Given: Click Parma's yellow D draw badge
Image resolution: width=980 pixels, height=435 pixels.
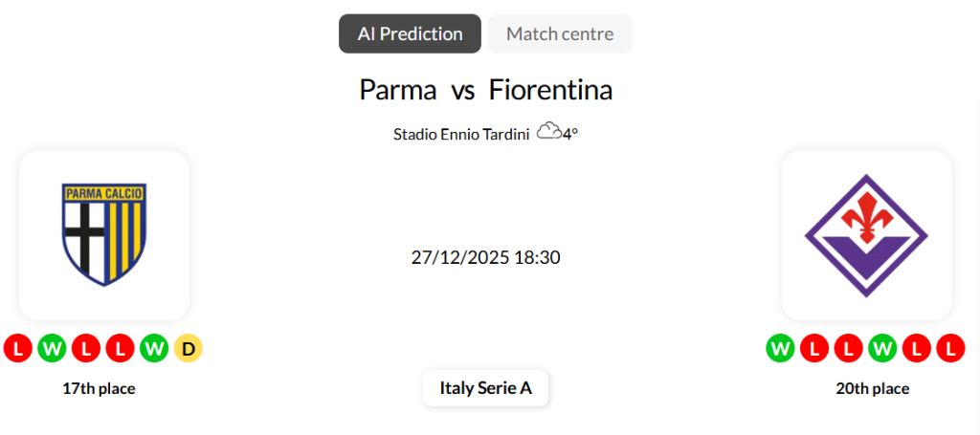Looking at the screenshot, I should coord(188,349).
